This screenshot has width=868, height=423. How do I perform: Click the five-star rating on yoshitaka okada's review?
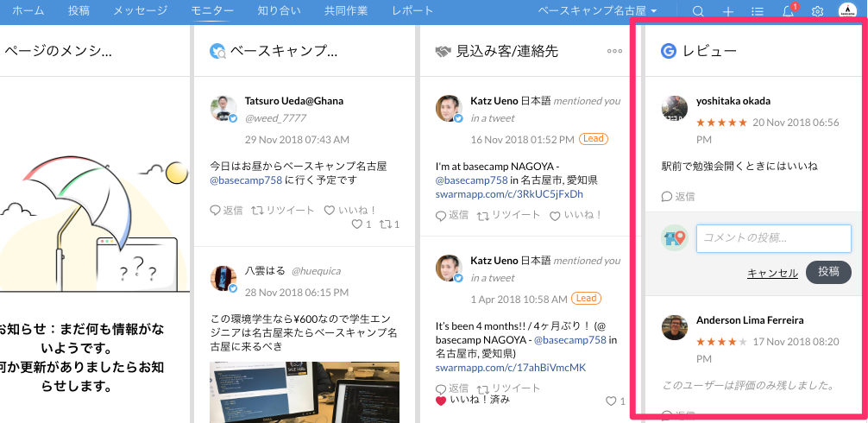click(721, 123)
